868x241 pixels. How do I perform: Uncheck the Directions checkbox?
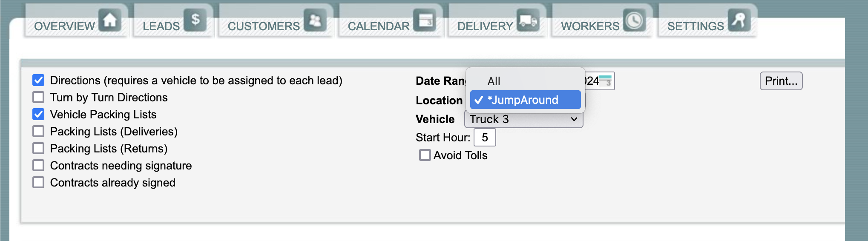point(38,80)
